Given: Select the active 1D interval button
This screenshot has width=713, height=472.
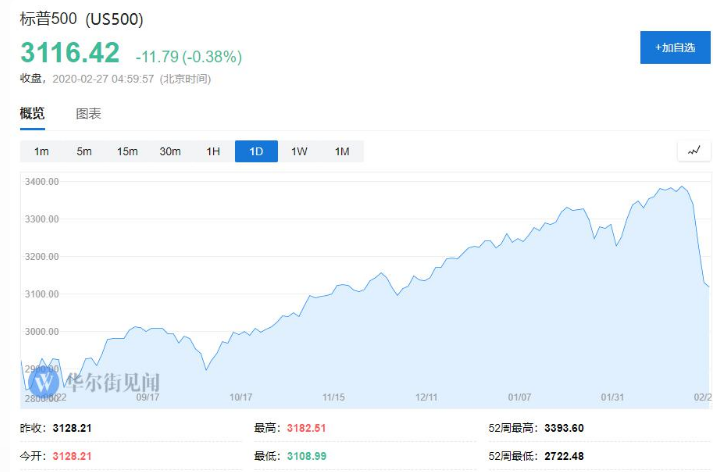Looking at the screenshot, I should point(256,151).
